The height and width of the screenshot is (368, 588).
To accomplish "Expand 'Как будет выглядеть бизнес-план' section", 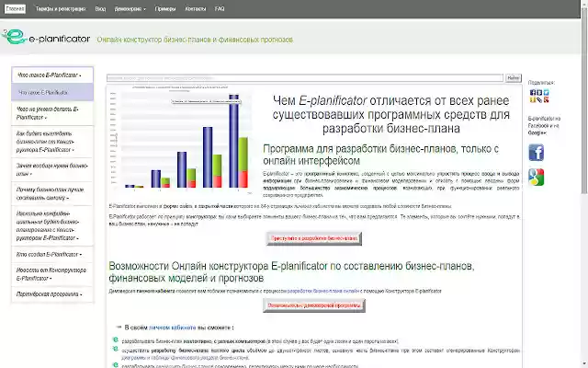I will 52,142.
